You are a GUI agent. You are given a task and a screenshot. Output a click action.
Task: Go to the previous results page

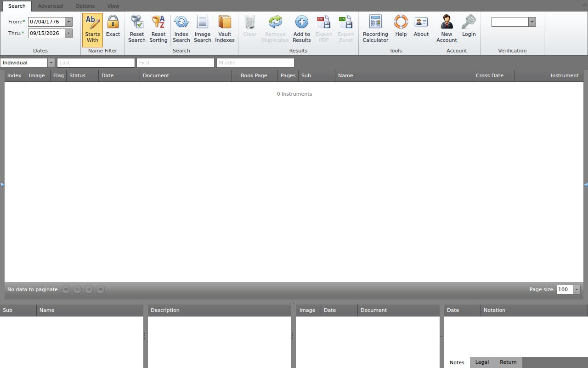tap(78, 289)
